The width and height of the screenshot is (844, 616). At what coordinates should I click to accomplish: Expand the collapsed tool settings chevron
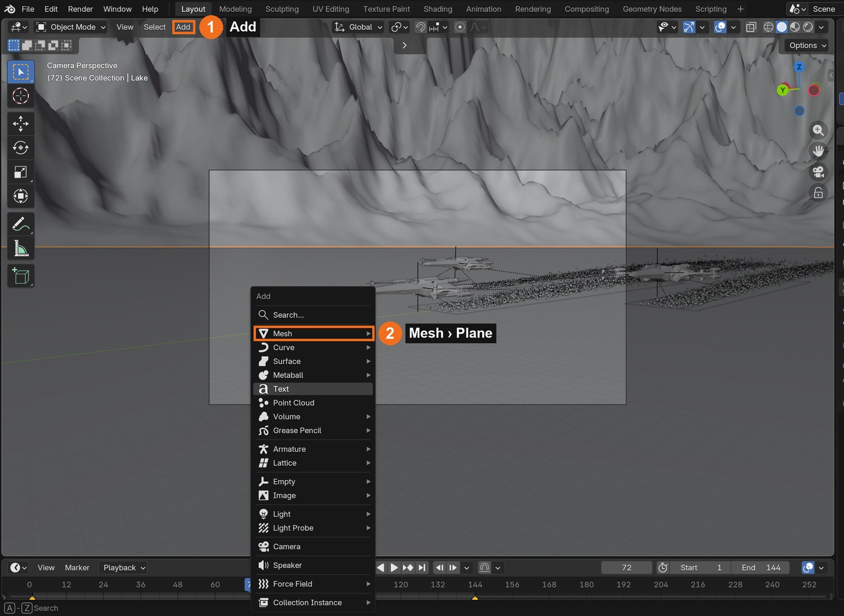coord(404,46)
